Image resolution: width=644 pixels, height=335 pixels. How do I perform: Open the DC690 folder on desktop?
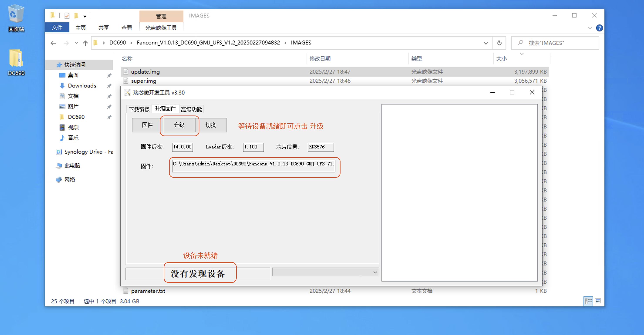pos(16,62)
